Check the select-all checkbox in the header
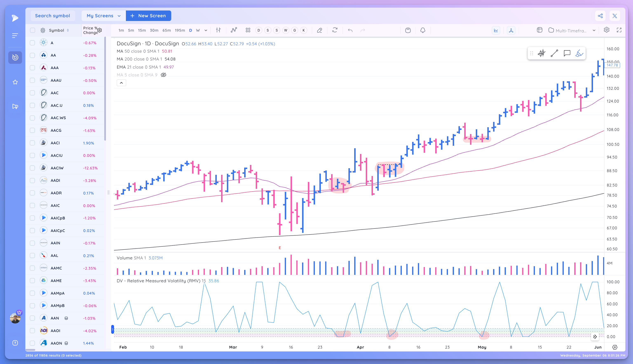The image size is (633, 364). tap(32, 30)
